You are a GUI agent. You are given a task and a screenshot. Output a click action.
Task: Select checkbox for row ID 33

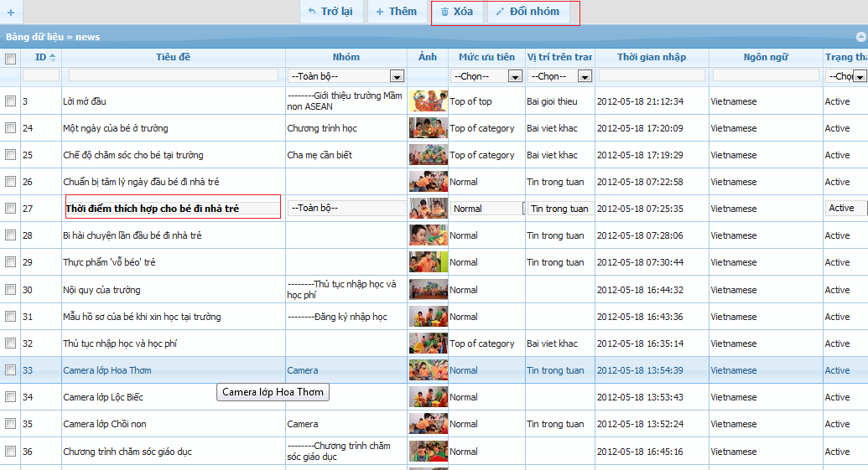click(x=11, y=370)
